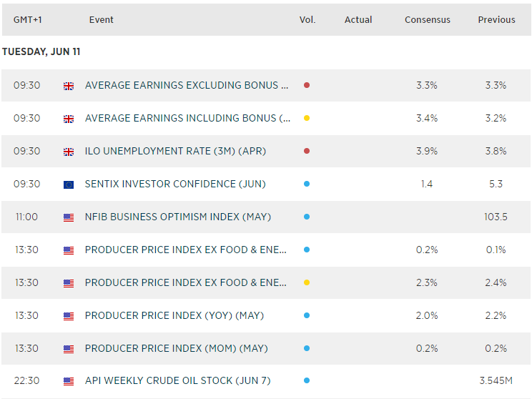Click blue volatility dot for Sentix Investor Confidence
This screenshot has width=532, height=399.
pos(307,184)
